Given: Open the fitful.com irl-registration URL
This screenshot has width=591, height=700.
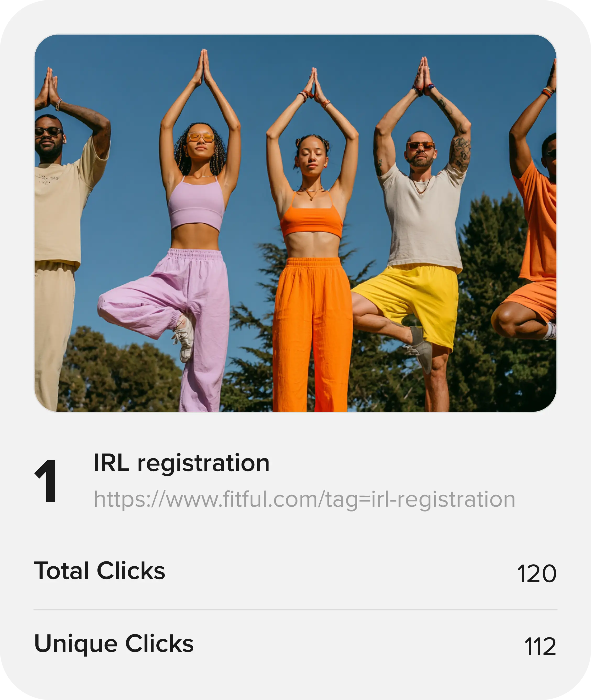Looking at the screenshot, I should point(304,499).
